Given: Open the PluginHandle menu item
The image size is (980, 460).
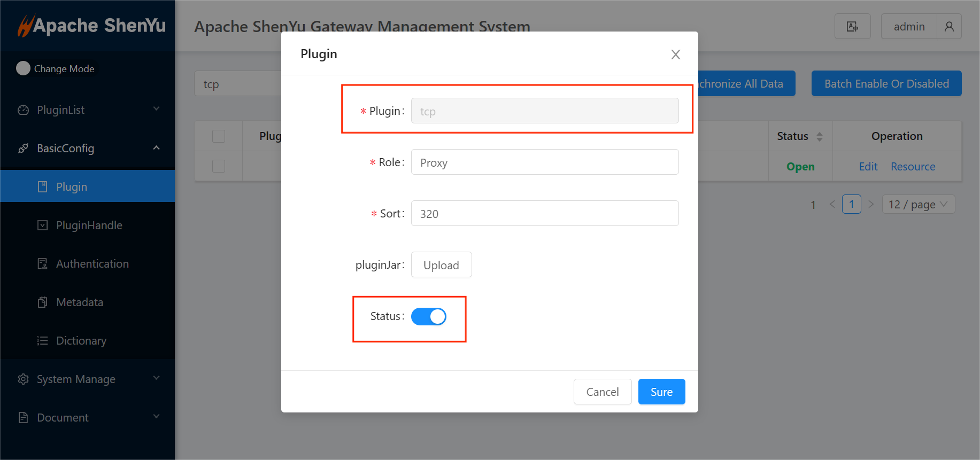Looking at the screenshot, I should pyautogui.click(x=89, y=225).
